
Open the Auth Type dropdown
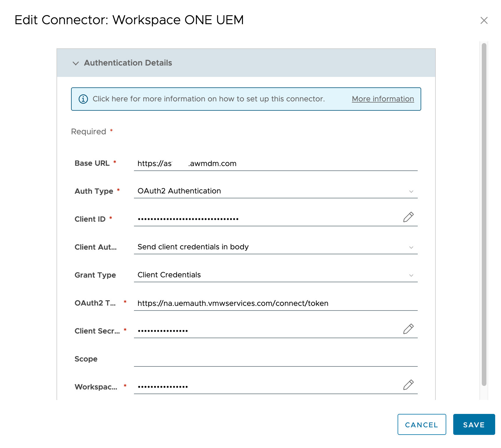[411, 191]
